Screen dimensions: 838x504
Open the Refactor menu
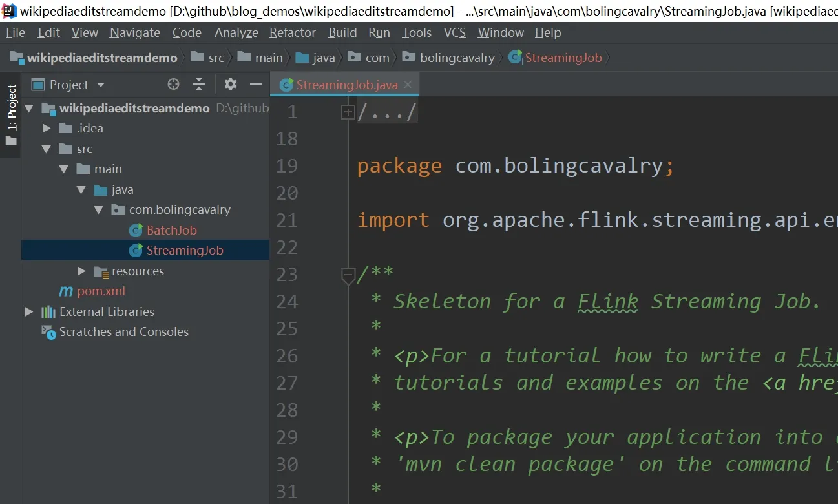pyautogui.click(x=293, y=32)
